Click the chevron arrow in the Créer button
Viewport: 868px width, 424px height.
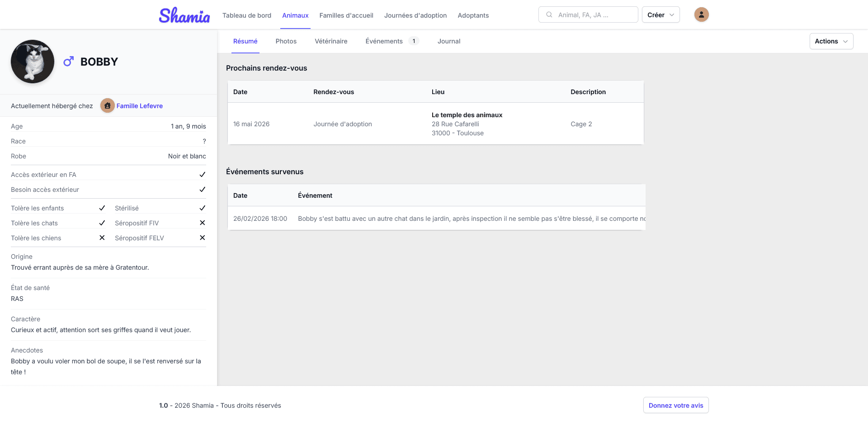point(672,15)
